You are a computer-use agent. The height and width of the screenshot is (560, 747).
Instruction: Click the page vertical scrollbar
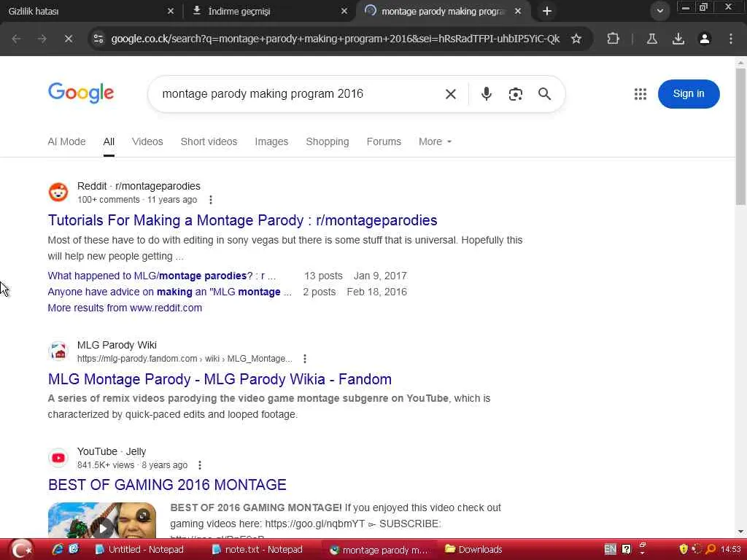click(x=740, y=136)
